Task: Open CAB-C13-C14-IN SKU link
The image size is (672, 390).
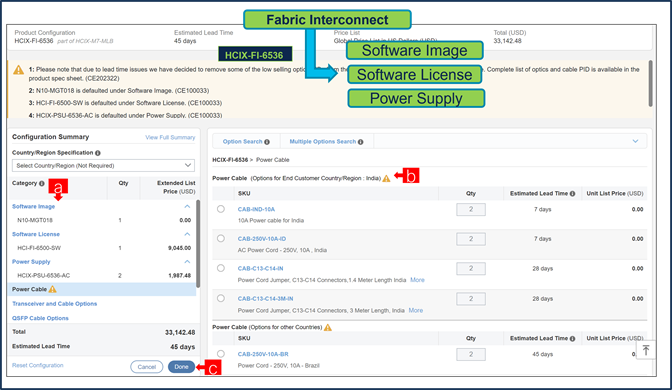Action: pyautogui.click(x=261, y=269)
